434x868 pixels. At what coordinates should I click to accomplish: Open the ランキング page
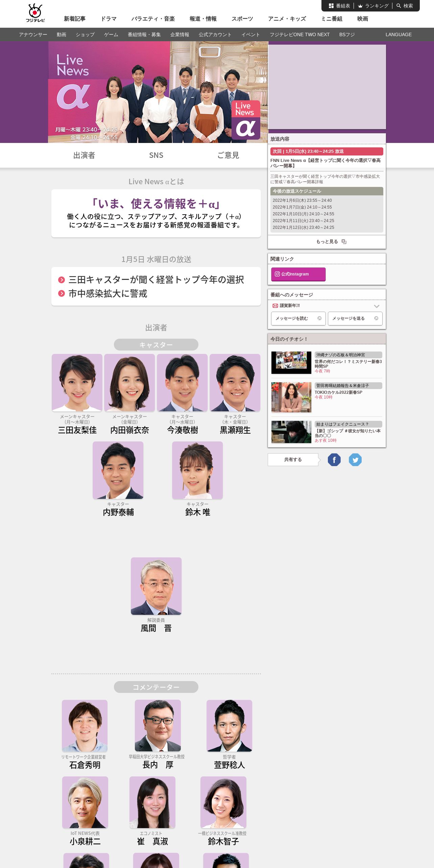click(373, 6)
